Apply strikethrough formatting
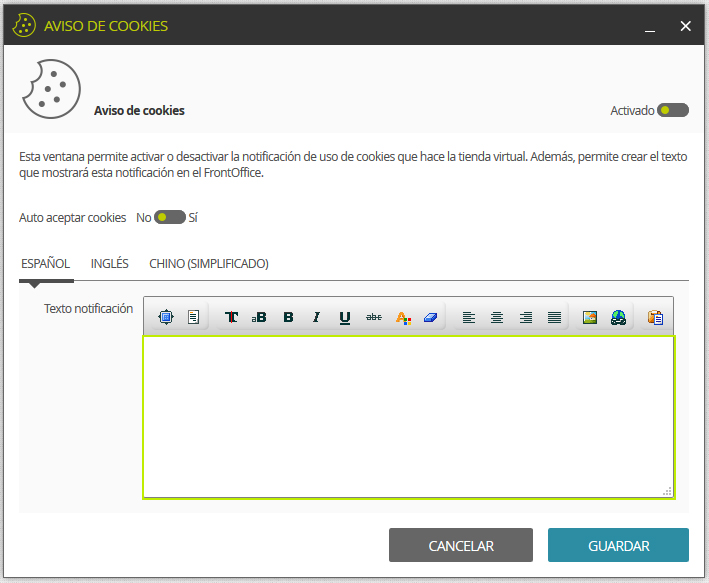This screenshot has width=709, height=583. click(x=374, y=318)
